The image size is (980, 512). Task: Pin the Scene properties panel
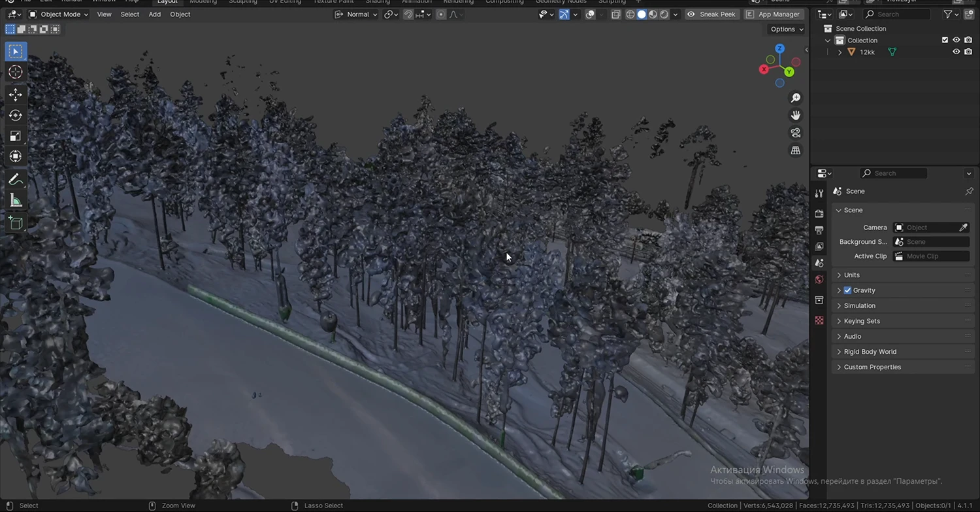tap(969, 191)
